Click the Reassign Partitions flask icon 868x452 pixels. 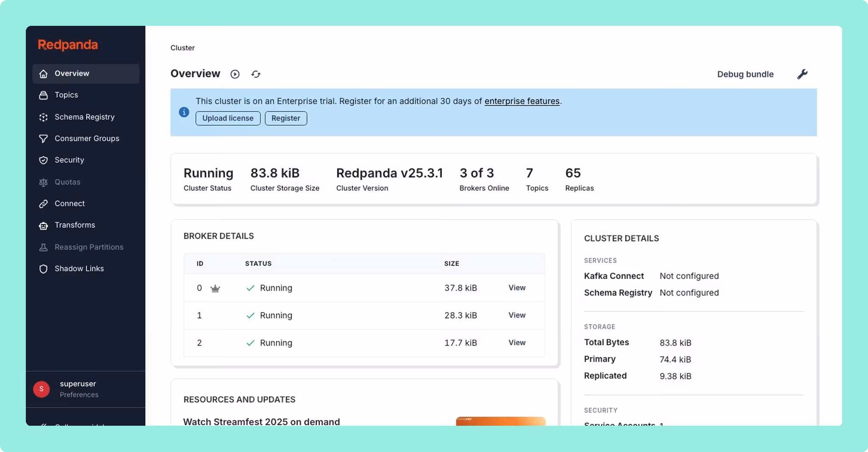(44, 247)
